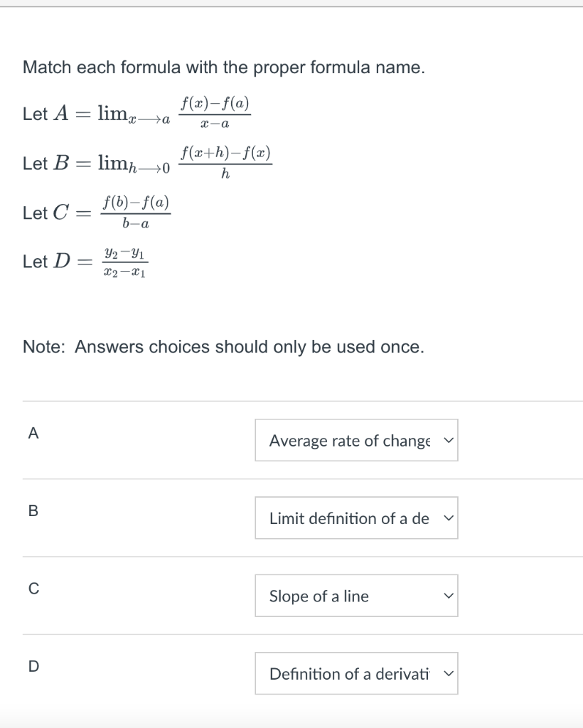The image size is (583, 728).
Task: Open the Average rate of change dropdown
Action: (355, 441)
